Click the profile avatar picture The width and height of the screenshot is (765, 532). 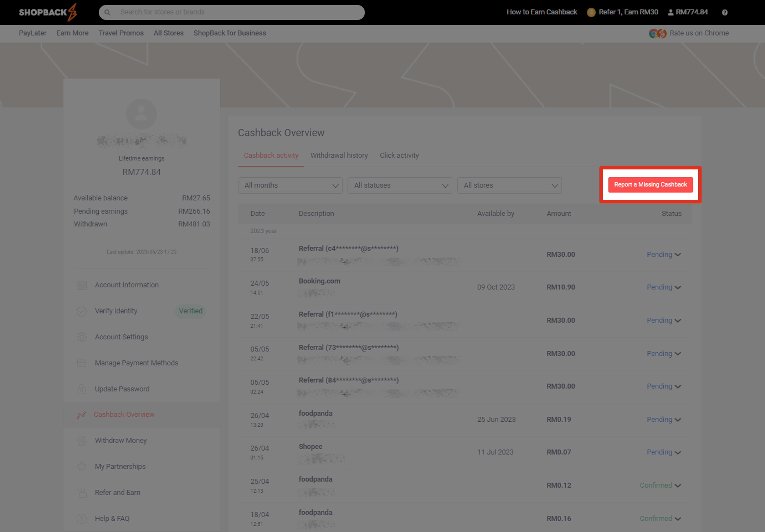coord(141,114)
